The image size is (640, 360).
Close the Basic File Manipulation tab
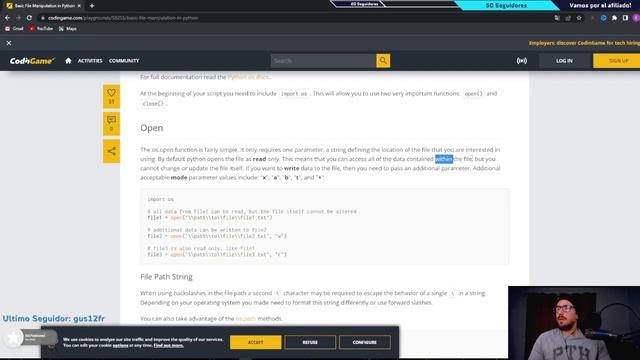point(79,6)
